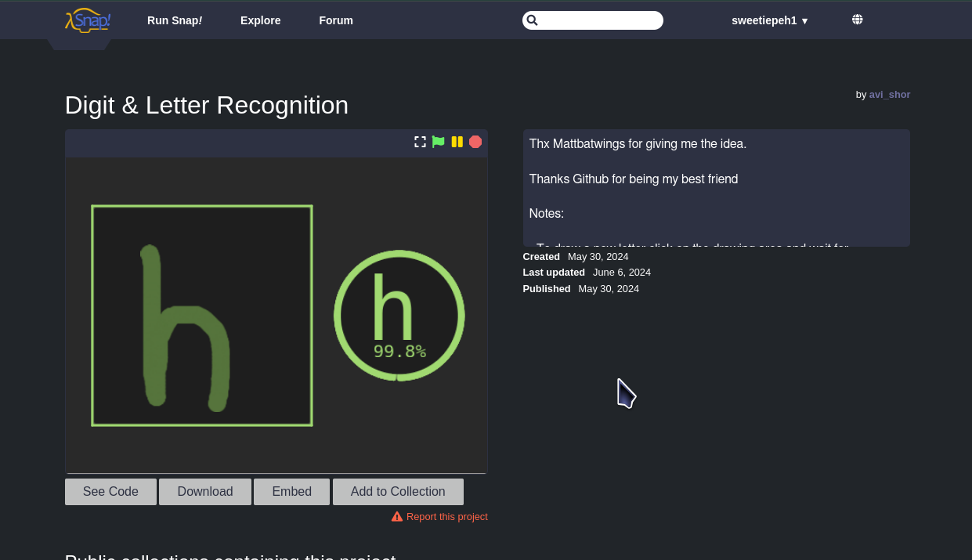Click the magnifying glass search icon

click(533, 20)
